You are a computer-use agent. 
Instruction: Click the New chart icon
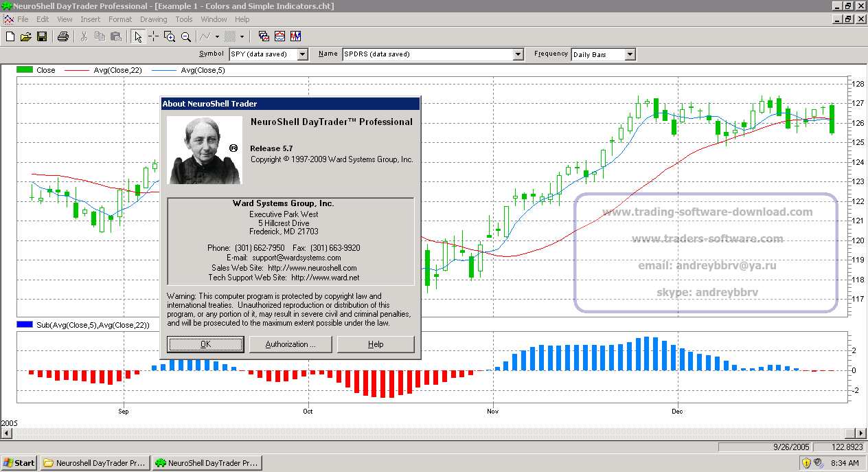click(x=10, y=36)
